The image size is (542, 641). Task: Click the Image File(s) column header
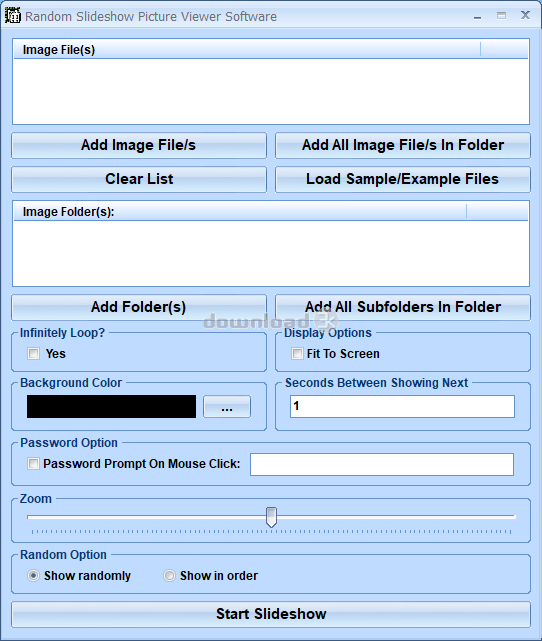coord(247,50)
